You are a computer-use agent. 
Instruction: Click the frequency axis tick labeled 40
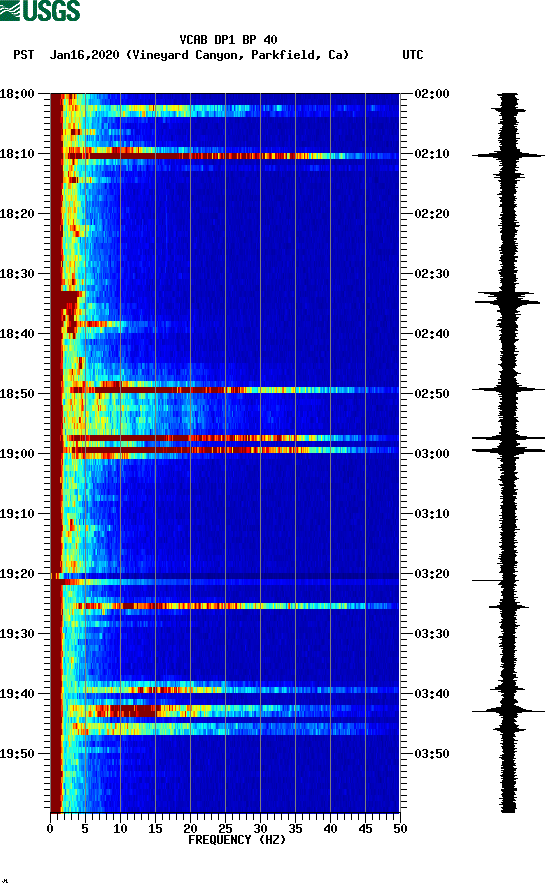click(330, 829)
